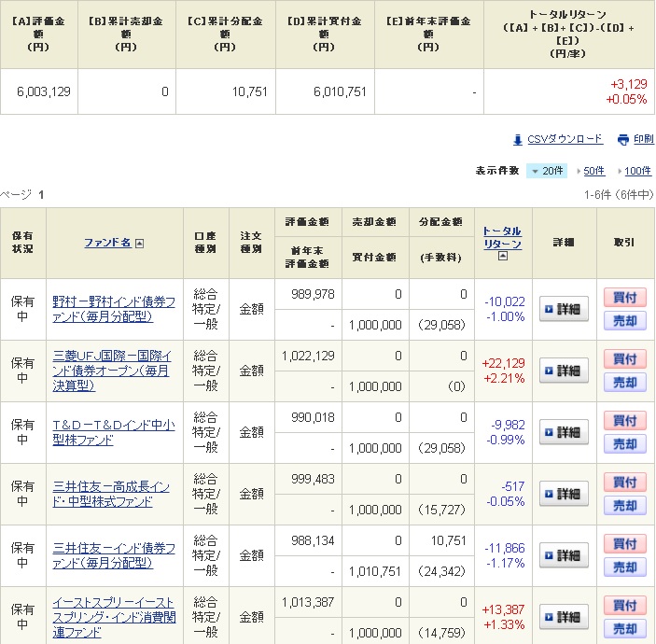The height and width of the screenshot is (644, 656).
Task: Click the print (印刷) icon
Action: (x=623, y=140)
